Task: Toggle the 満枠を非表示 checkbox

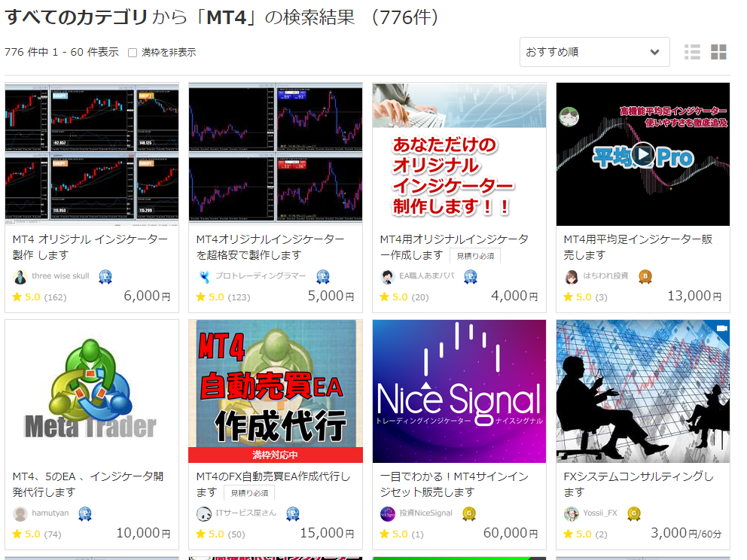Action: 133,53
